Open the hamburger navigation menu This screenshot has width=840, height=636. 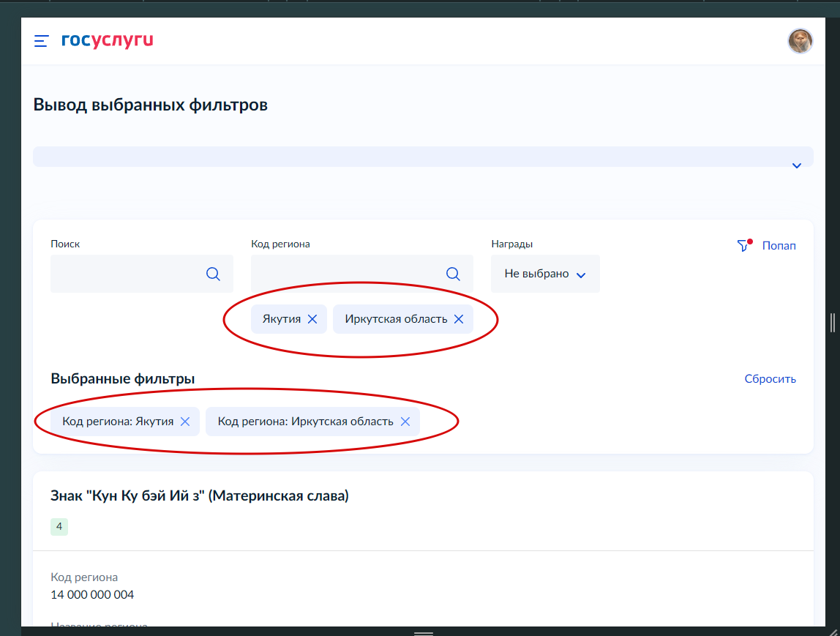point(42,41)
